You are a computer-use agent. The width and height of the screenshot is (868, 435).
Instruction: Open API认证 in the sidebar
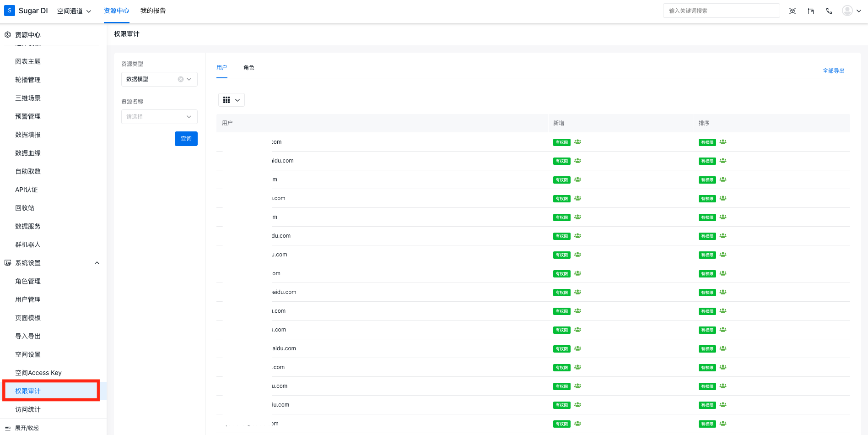click(27, 190)
